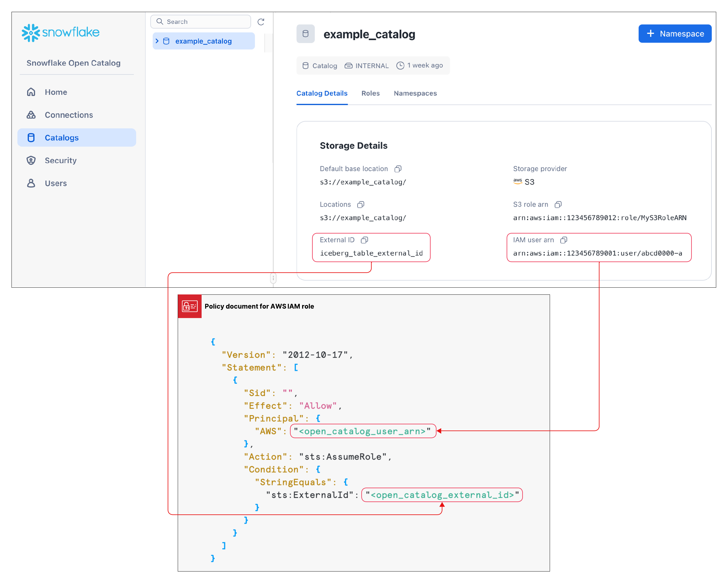The height and width of the screenshot is (583, 728).
Task: Select example_catalog in the tree list
Action: [203, 41]
